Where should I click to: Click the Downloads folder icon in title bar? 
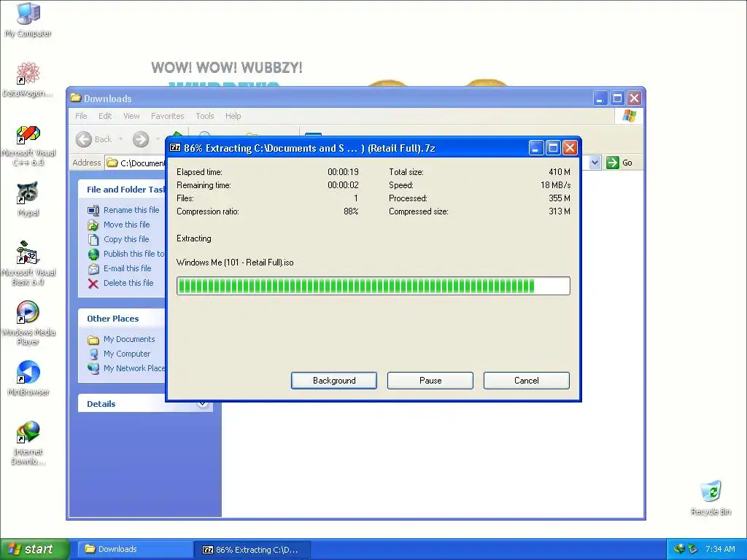coord(76,98)
